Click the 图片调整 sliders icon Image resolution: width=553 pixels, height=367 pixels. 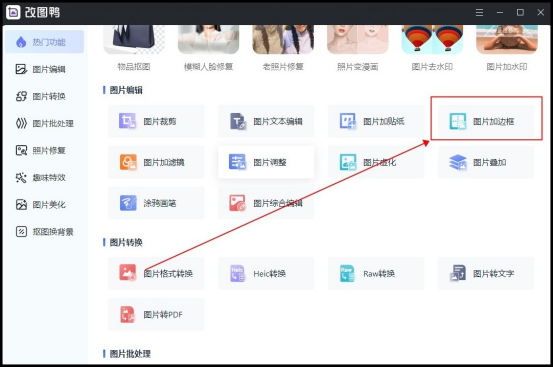click(237, 162)
